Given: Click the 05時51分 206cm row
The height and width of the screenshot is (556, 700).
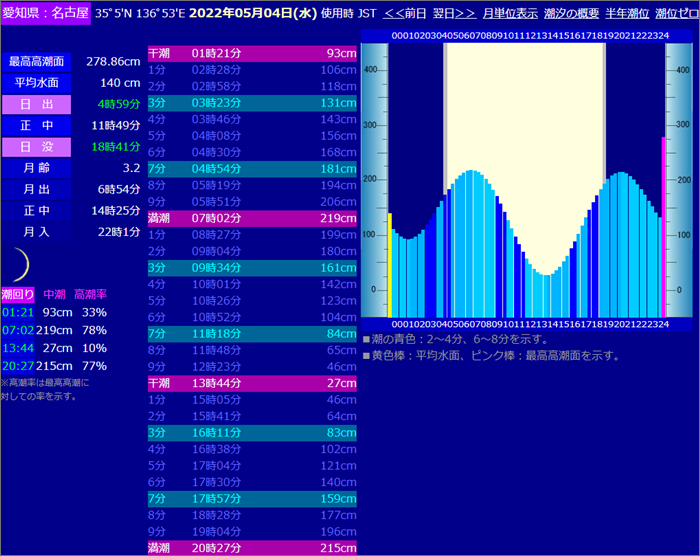Looking at the screenshot, I should [252, 202].
